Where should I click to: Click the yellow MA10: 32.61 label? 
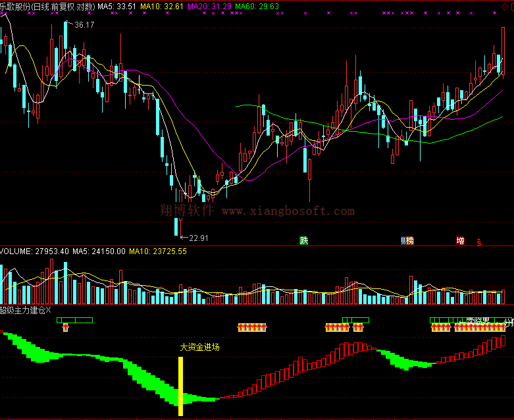pyautogui.click(x=162, y=7)
